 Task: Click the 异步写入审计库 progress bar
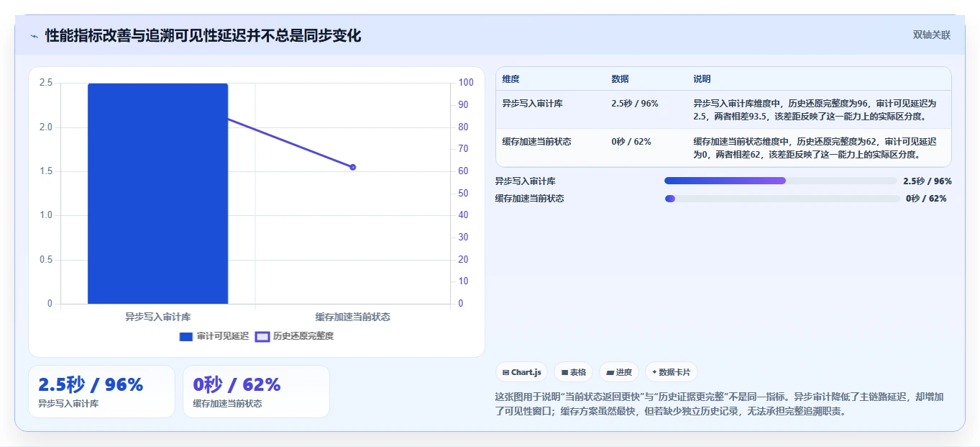pyautogui.click(x=781, y=181)
